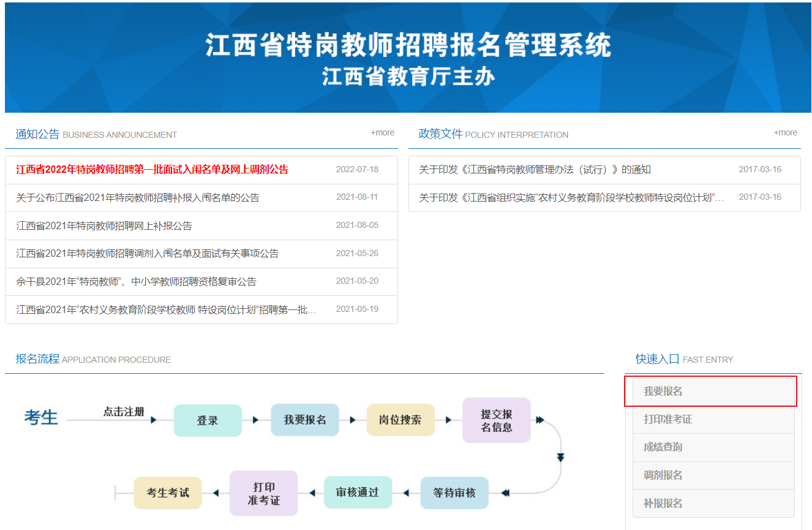Click the 登录 step box in flowchart
The image size is (812, 530).
coord(208,421)
